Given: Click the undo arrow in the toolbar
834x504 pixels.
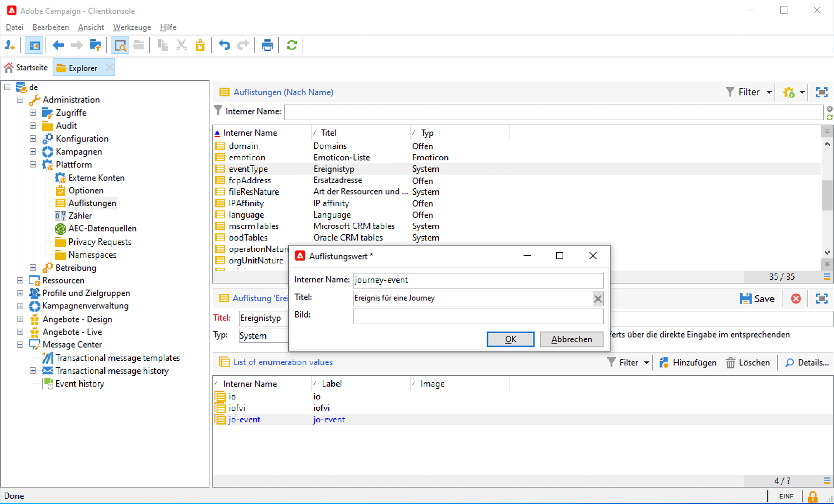Looking at the screenshot, I should click(225, 45).
